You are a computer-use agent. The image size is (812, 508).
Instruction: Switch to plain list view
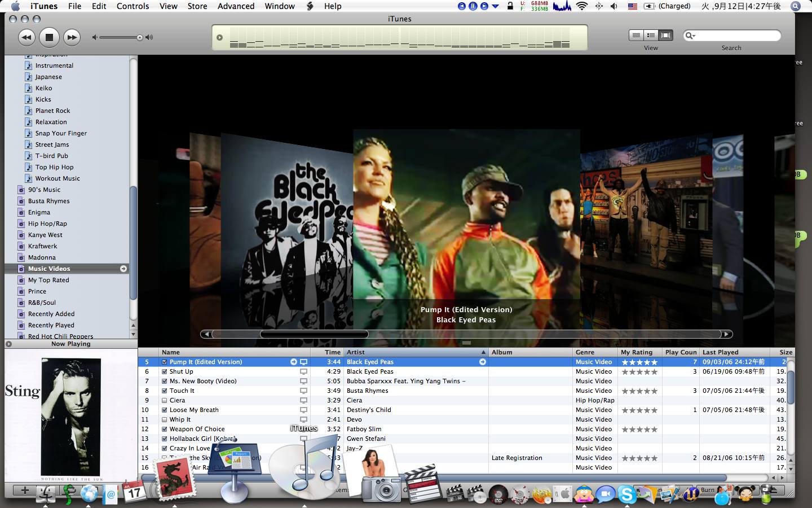click(x=636, y=36)
